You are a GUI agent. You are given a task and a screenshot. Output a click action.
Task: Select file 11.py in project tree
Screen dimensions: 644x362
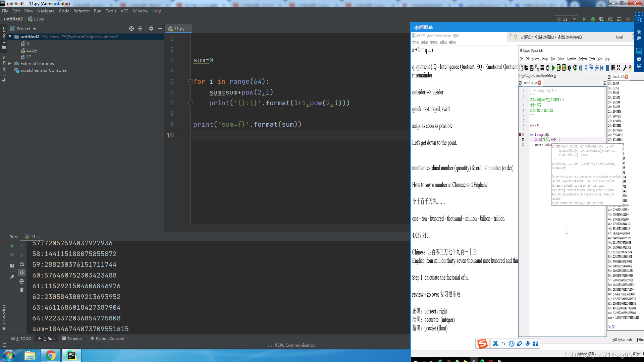pos(32,50)
